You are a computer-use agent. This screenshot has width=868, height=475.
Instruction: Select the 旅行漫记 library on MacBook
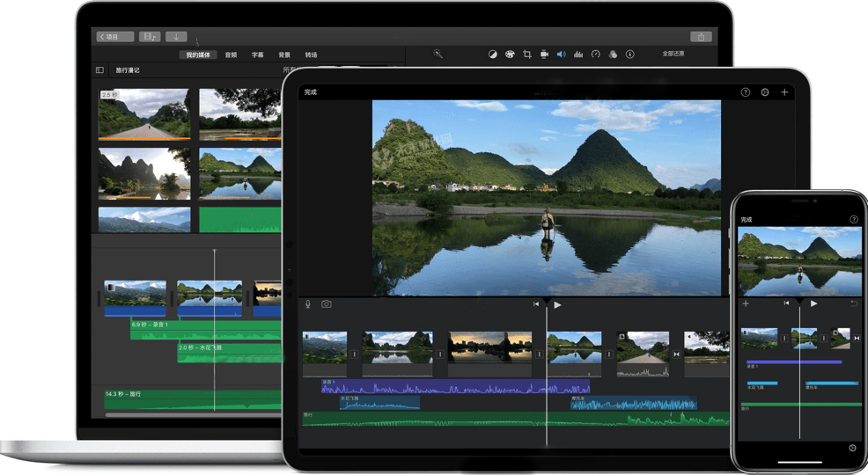128,70
